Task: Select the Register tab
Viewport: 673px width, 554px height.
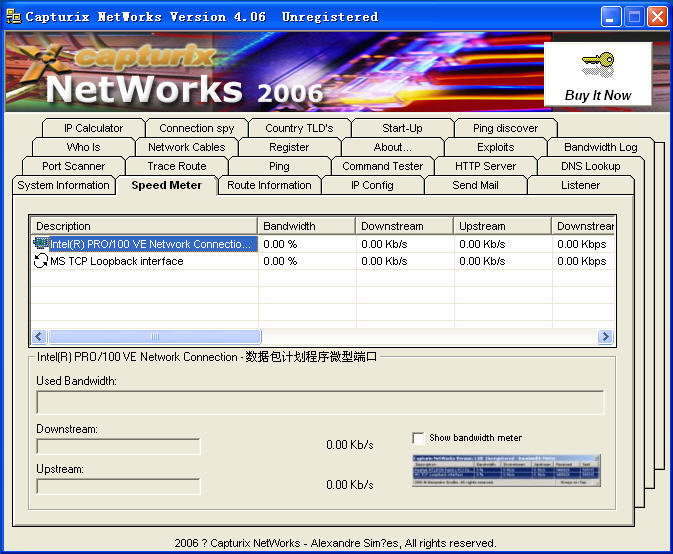Action: point(289,147)
